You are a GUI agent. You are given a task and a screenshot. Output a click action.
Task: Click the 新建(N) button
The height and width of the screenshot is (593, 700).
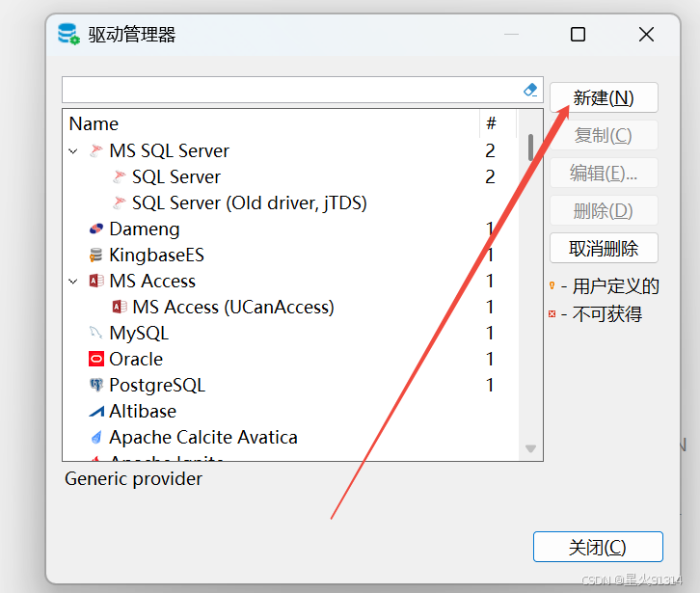(604, 97)
